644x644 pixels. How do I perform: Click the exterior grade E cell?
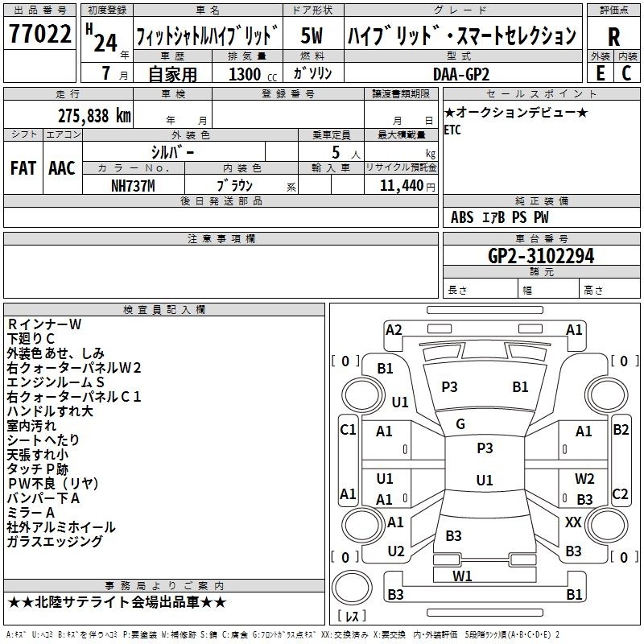pos(601,72)
